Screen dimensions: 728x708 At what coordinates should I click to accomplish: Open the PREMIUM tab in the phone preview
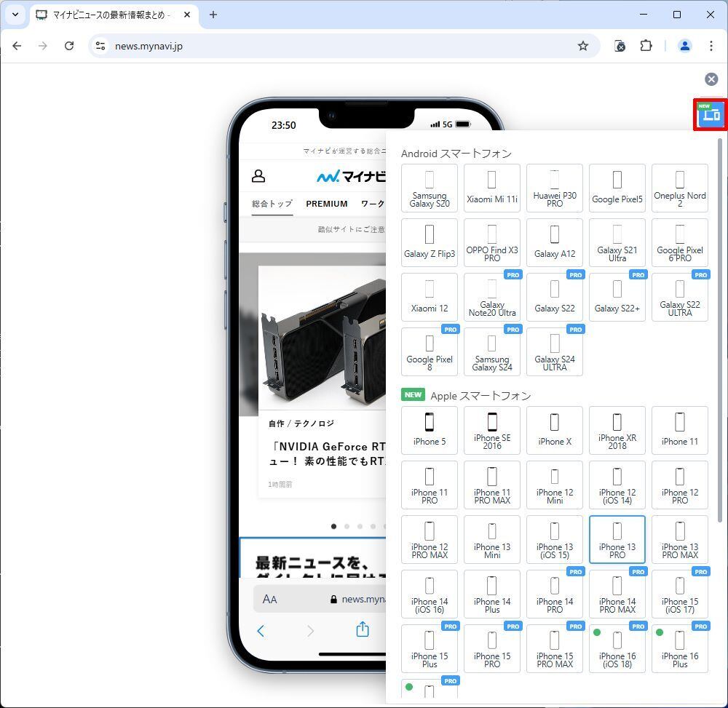pyautogui.click(x=326, y=204)
